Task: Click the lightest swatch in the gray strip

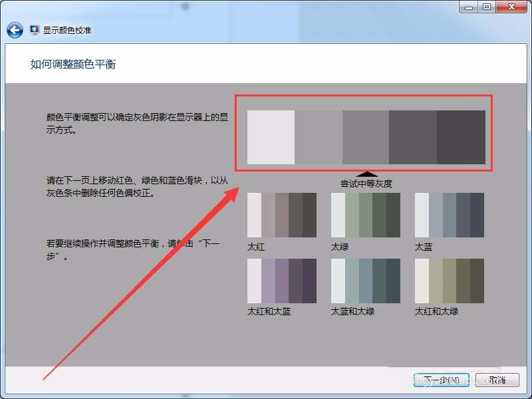Action: [x=269, y=136]
